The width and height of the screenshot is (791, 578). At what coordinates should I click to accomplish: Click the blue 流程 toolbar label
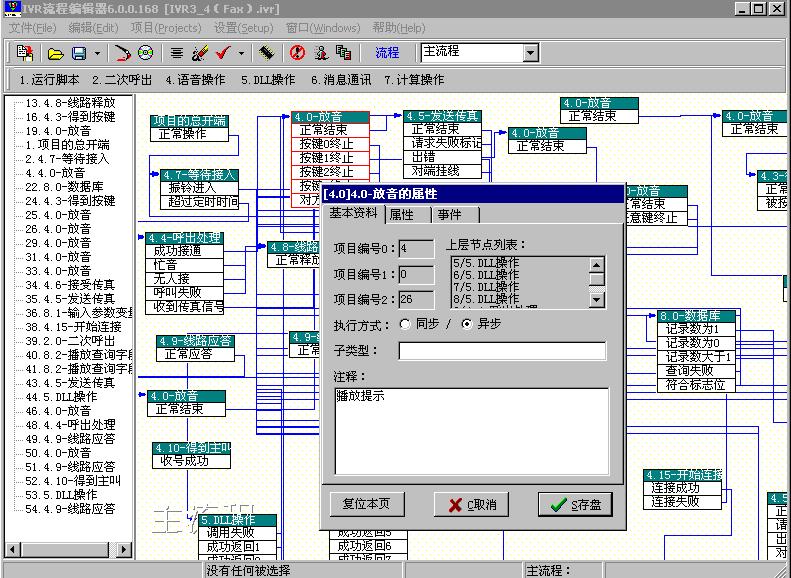387,52
